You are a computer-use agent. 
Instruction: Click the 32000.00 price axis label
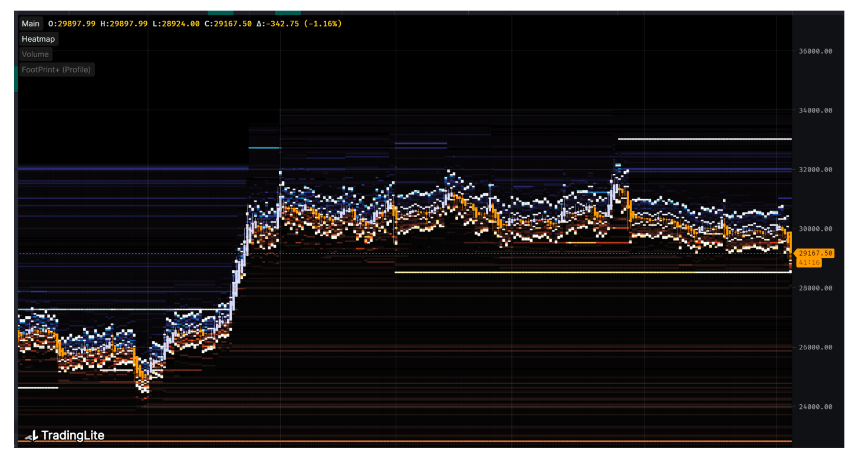(815, 170)
